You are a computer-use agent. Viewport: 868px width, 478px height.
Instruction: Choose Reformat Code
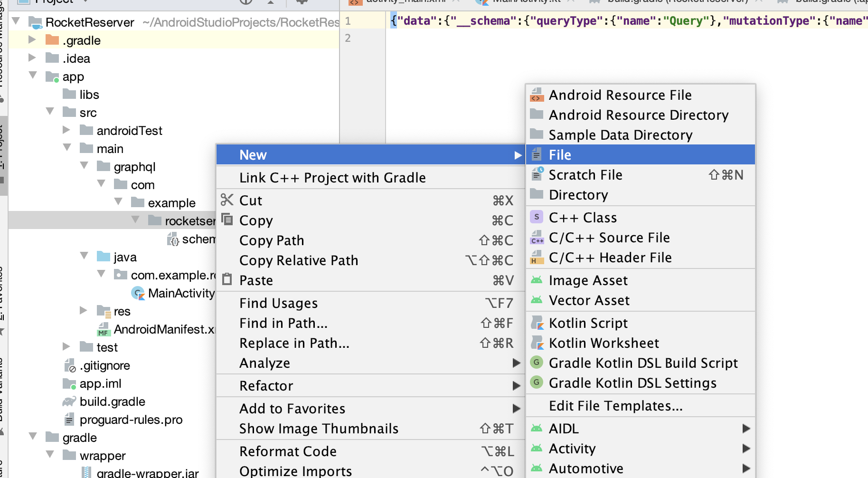370,451
